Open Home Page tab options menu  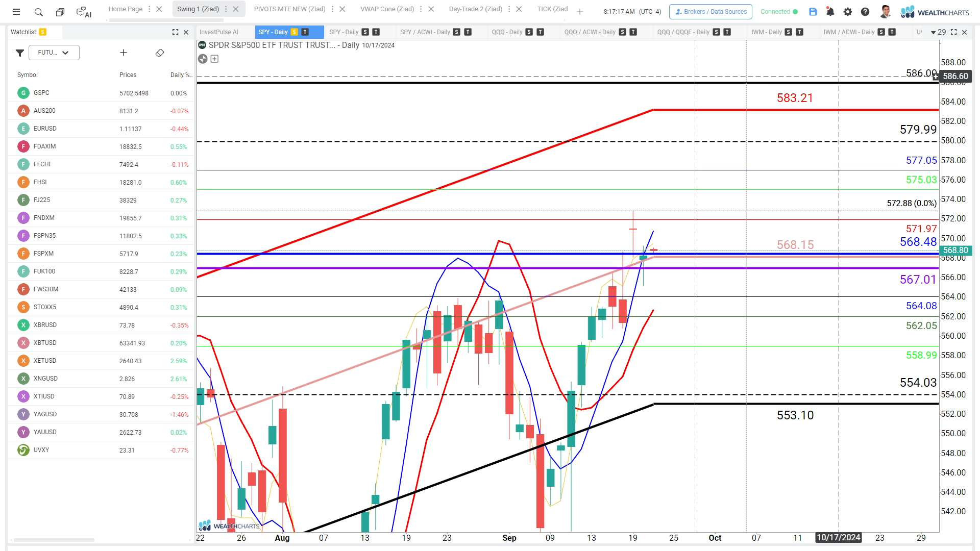[149, 9]
